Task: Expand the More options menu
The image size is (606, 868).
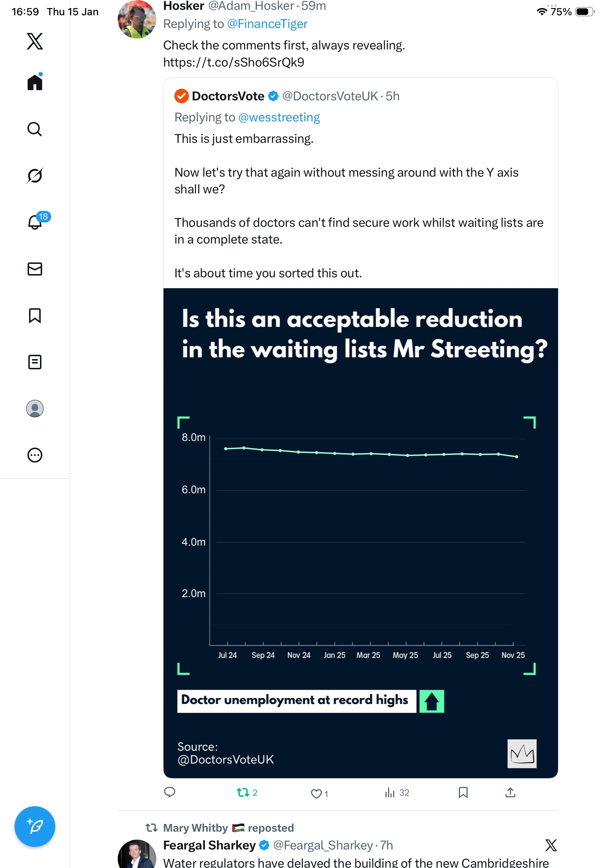Action: click(x=35, y=455)
